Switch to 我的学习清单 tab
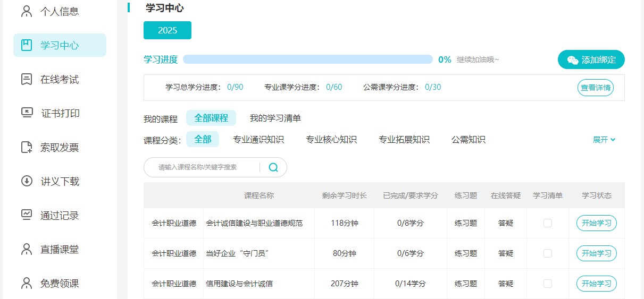This screenshot has width=644, height=299. pyautogui.click(x=275, y=118)
